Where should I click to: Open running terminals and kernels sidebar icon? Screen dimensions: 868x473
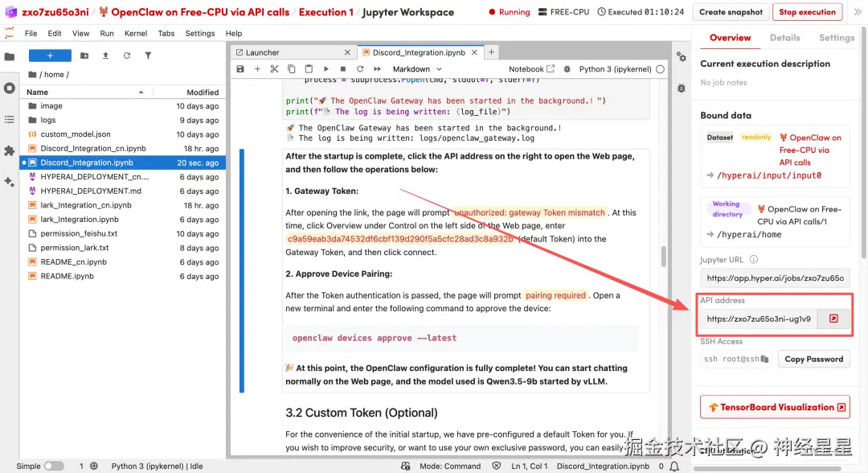(x=10, y=88)
